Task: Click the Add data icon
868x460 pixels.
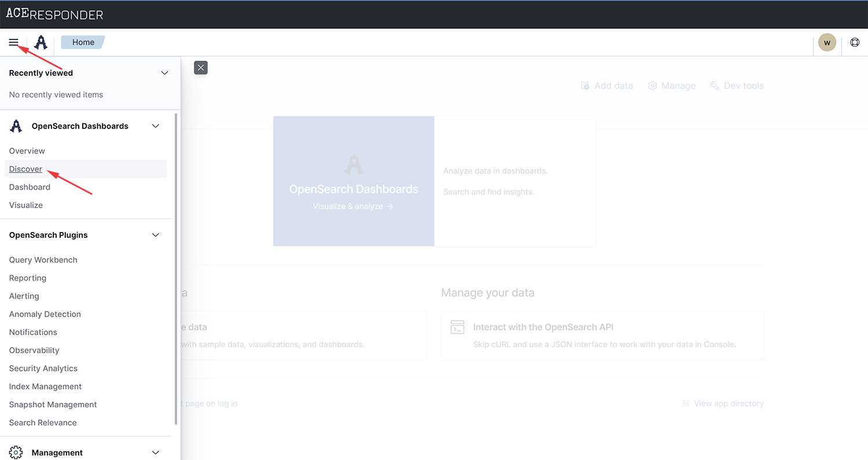Action: 585,86
